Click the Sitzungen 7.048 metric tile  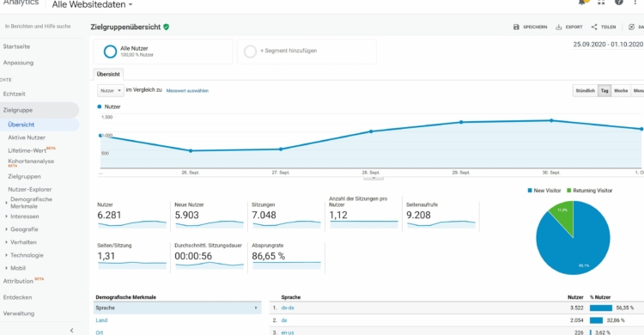pos(286,215)
